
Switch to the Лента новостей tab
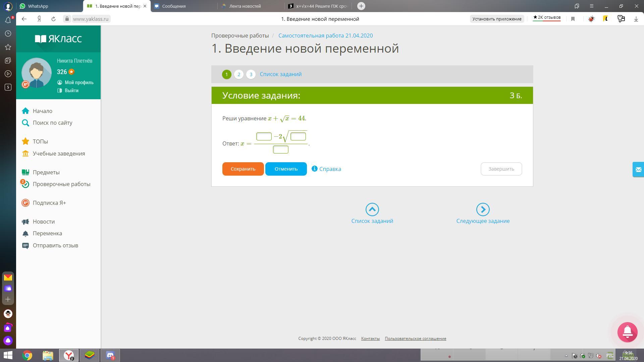(245, 6)
